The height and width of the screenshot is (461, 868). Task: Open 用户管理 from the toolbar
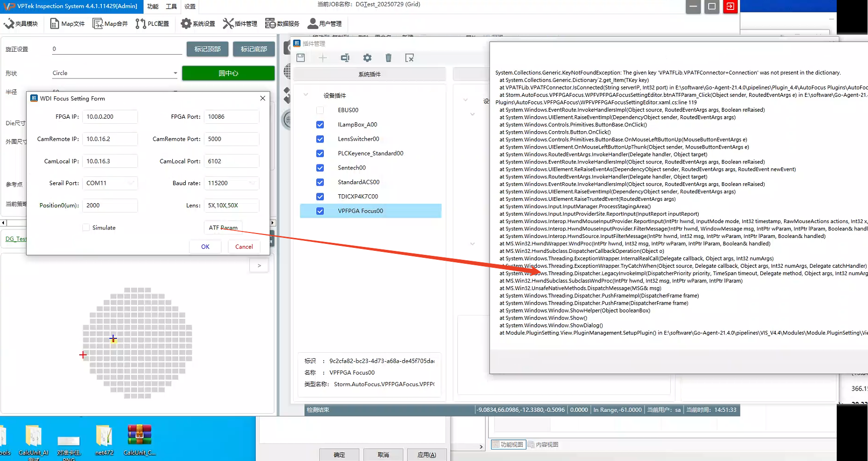(325, 23)
